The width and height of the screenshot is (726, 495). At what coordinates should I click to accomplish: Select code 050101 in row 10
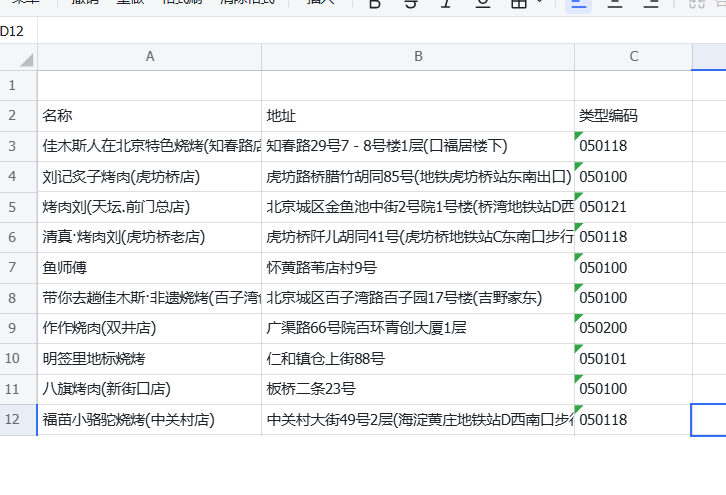(633, 359)
